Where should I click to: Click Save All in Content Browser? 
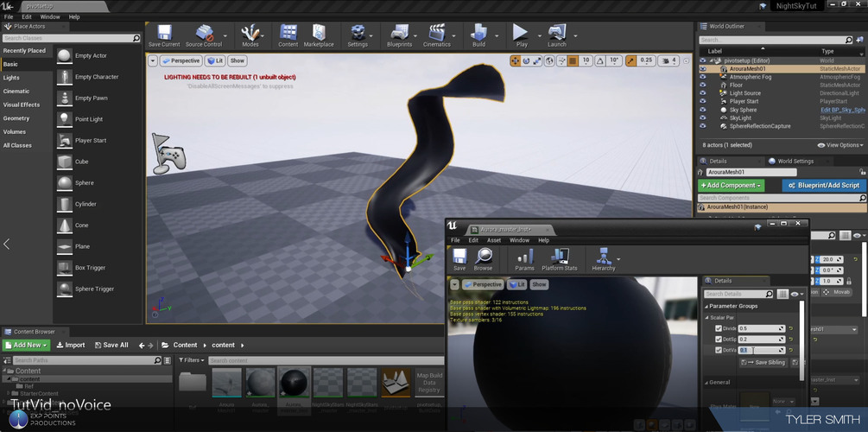pos(111,345)
